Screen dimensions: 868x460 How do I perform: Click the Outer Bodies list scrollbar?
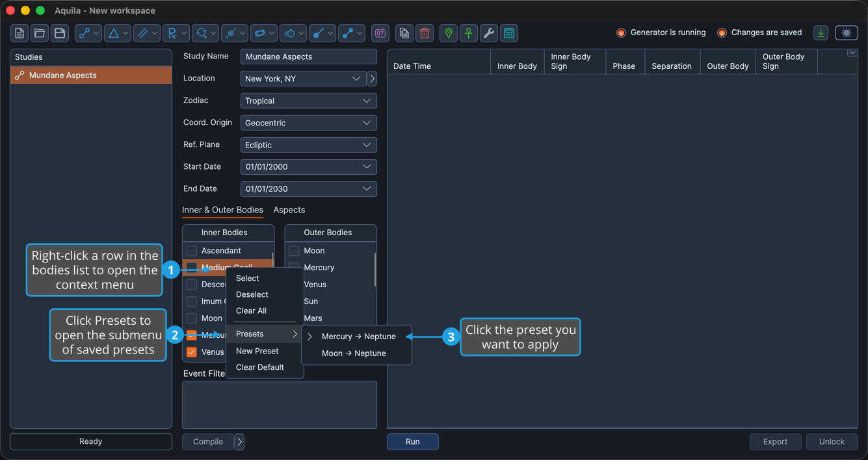375,269
